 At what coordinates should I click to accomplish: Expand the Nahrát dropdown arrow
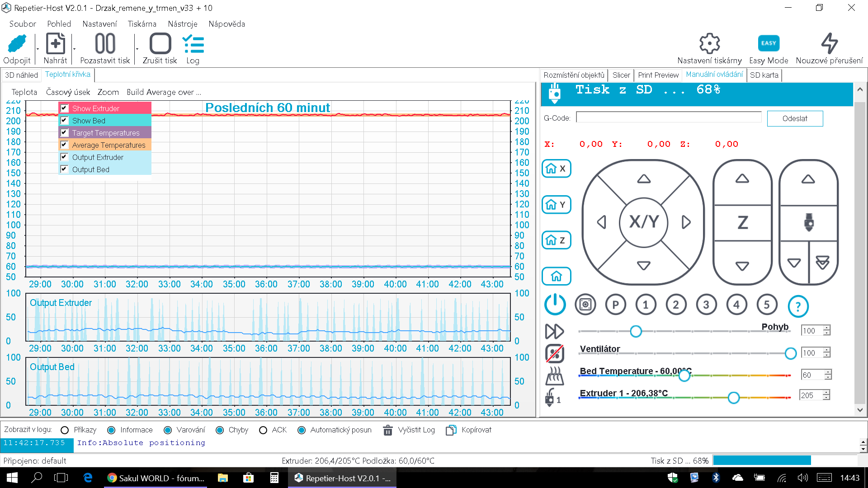pyautogui.click(x=74, y=49)
